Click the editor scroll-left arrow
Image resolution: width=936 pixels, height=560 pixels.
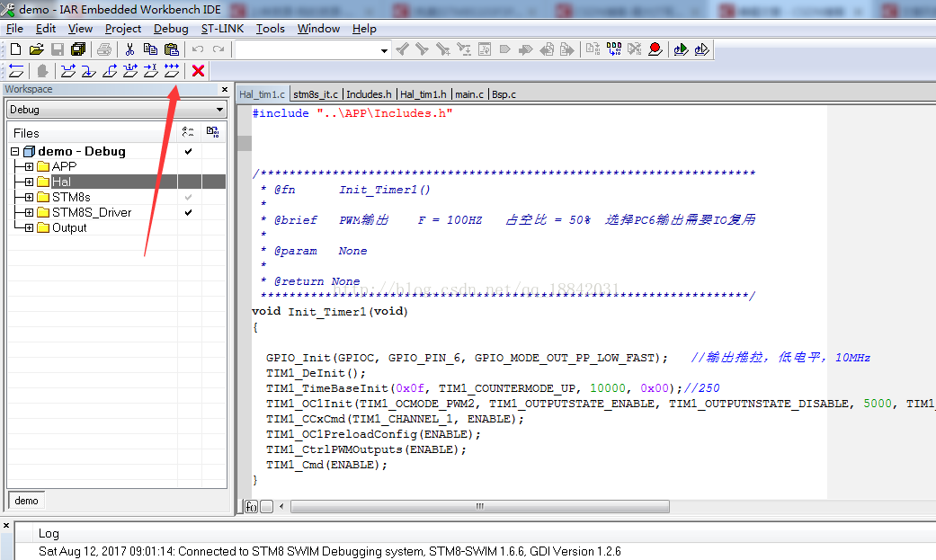(281, 507)
